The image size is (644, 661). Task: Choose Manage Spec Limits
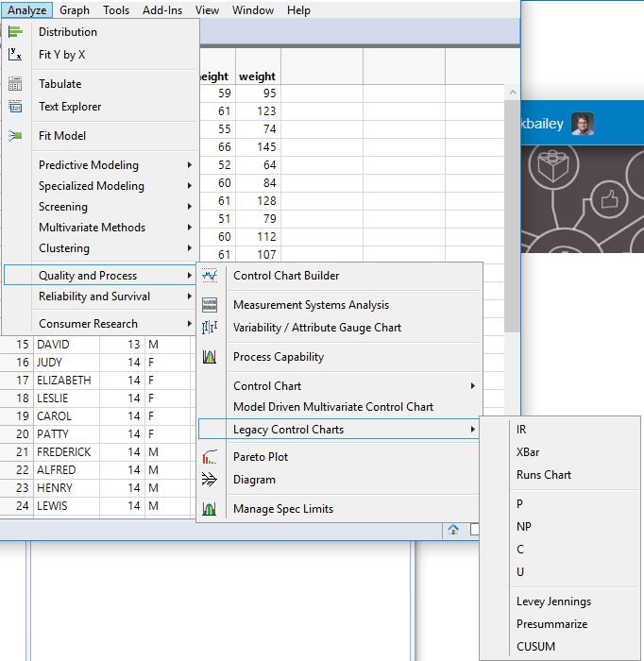click(x=283, y=509)
